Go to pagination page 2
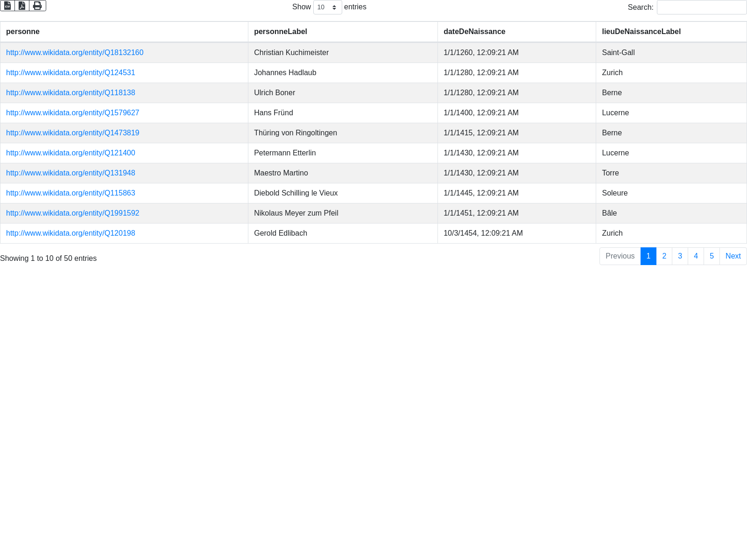Screen dimensions: 747x560 (664, 256)
